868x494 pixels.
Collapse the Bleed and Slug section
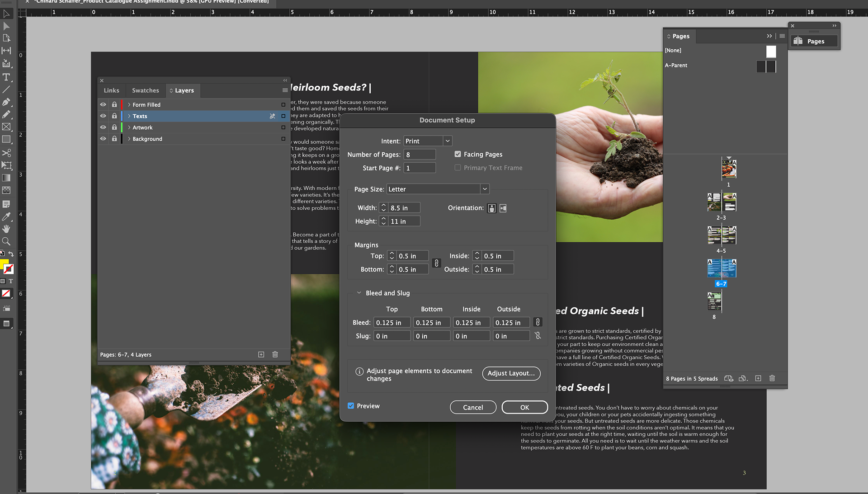[359, 293]
